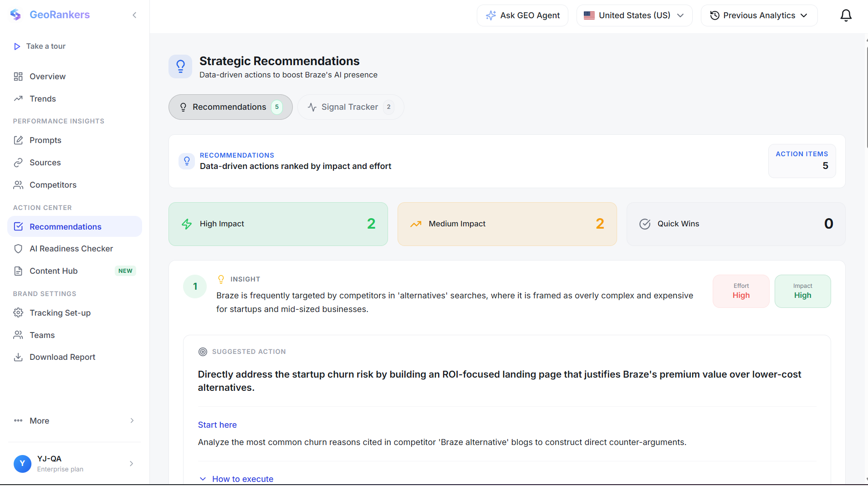
Task: Expand the How to execute section
Action: (236, 479)
